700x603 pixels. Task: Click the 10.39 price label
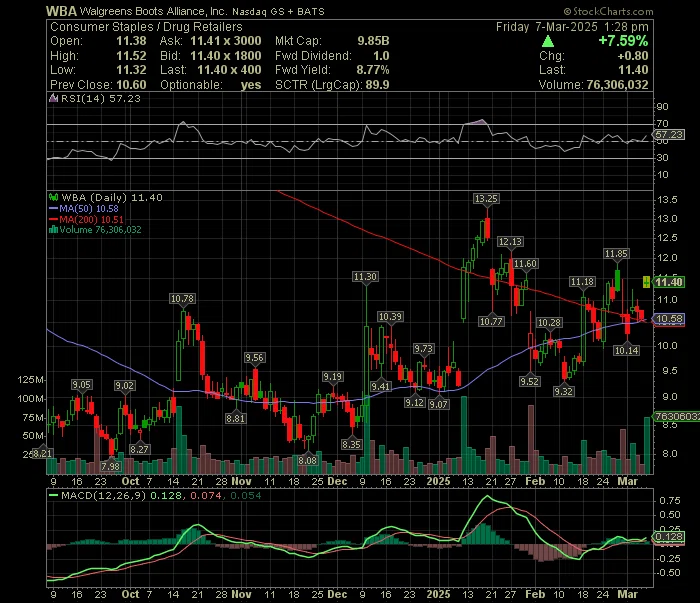390,317
